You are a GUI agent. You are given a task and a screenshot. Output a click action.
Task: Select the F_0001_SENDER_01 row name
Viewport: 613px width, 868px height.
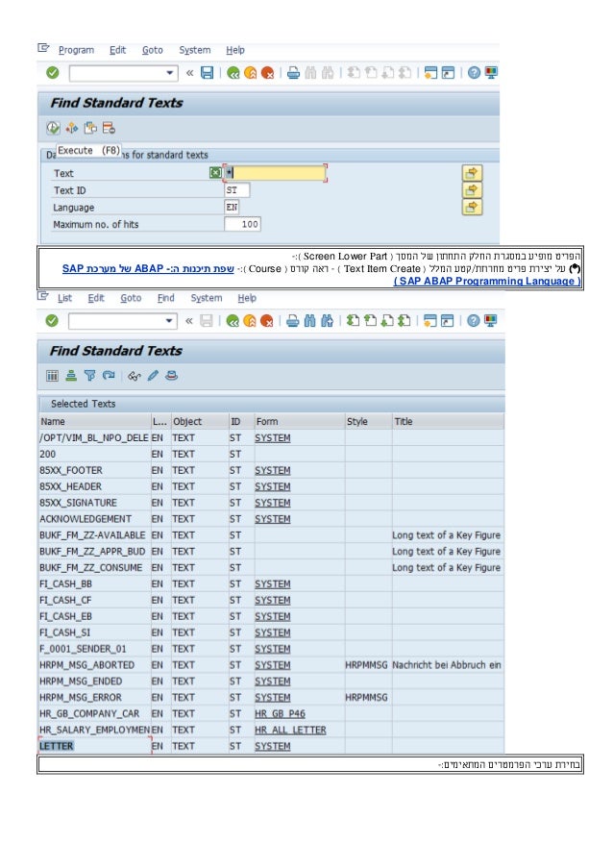point(83,649)
